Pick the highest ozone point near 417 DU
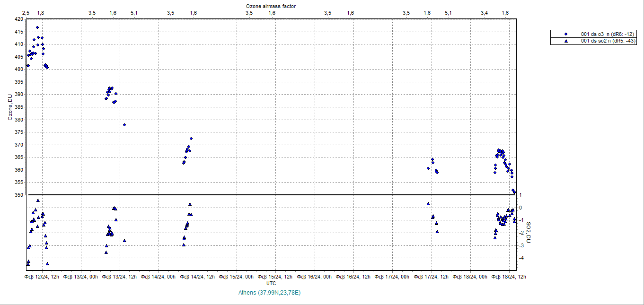Viewport: 644px width, 305px height. click(37, 27)
